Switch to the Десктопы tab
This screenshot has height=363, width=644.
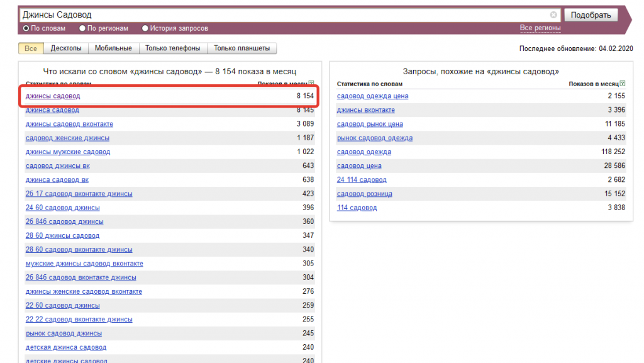click(x=66, y=48)
